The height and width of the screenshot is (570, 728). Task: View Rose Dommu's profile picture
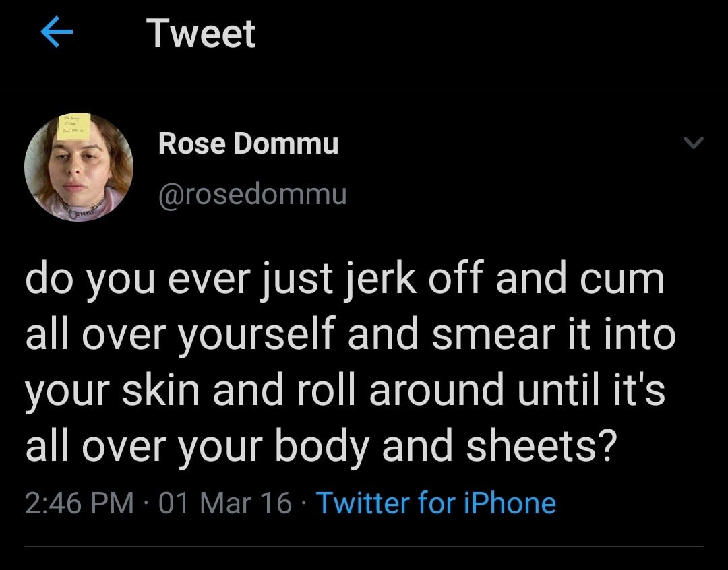pyautogui.click(x=78, y=167)
